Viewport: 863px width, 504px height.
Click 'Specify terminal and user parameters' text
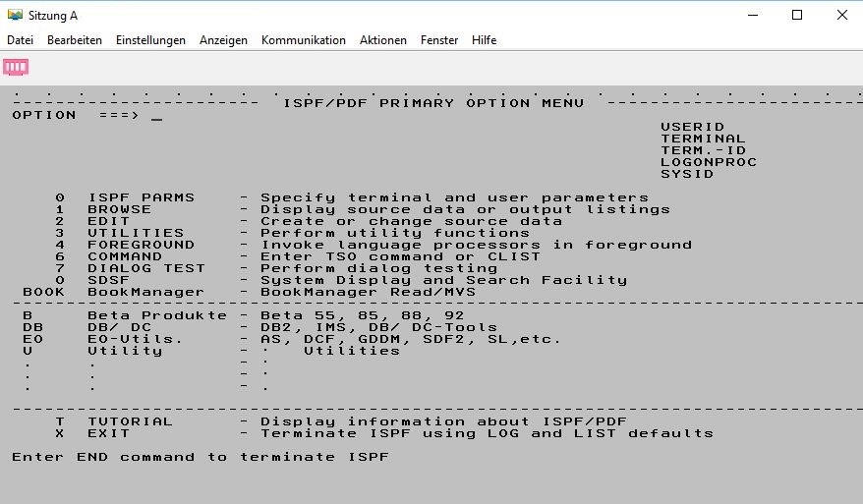pyautogui.click(x=455, y=198)
